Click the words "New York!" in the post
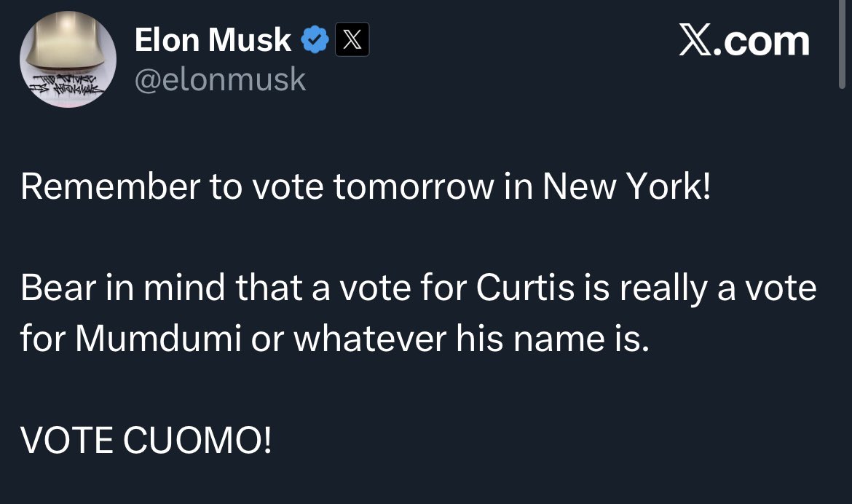 tap(626, 187)
